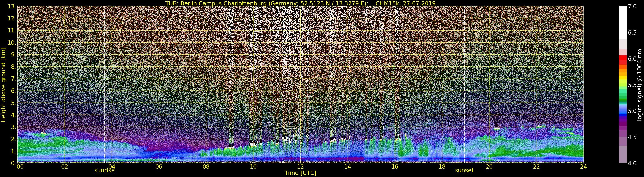644x177 pixels.
Task: Click the colorbar value label '4.0'
Action: coord(632,163)
